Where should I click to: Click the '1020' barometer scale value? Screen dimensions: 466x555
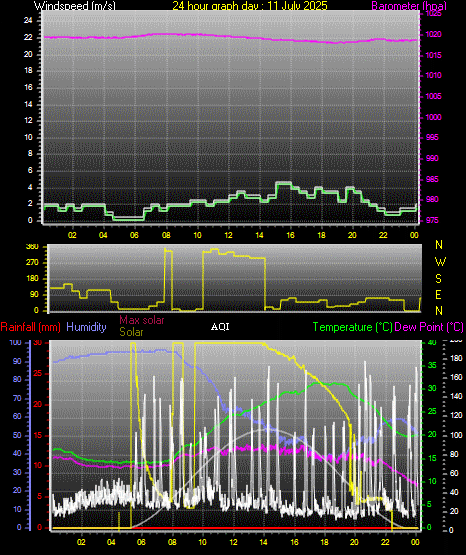click(433, 35)
